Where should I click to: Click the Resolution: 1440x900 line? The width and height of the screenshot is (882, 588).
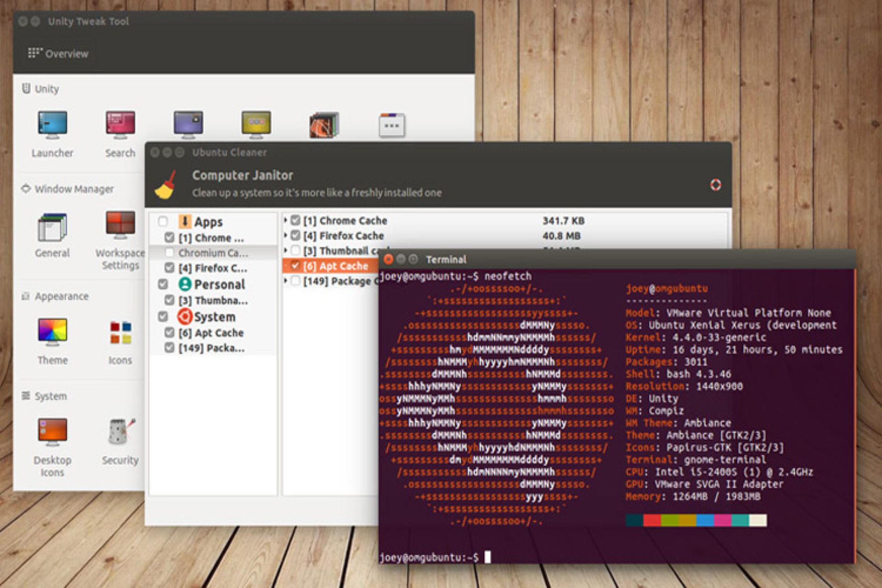[684, 386]
